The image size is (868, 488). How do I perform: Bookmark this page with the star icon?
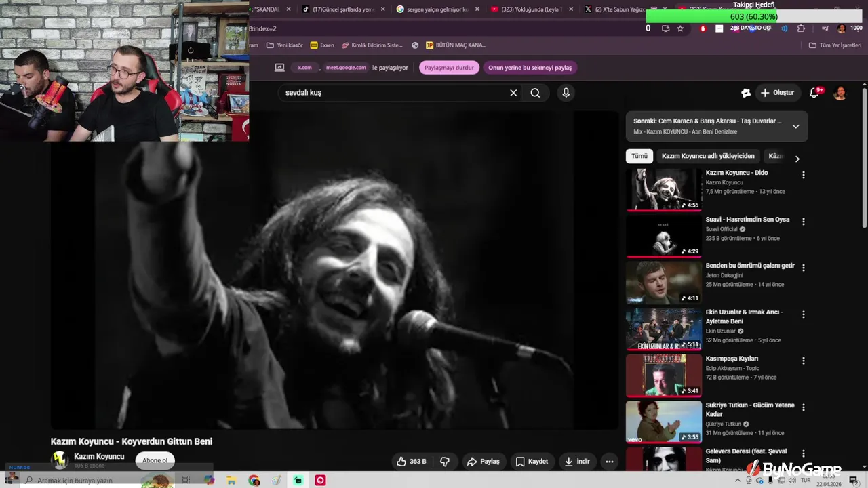click(x=680, y=28)
